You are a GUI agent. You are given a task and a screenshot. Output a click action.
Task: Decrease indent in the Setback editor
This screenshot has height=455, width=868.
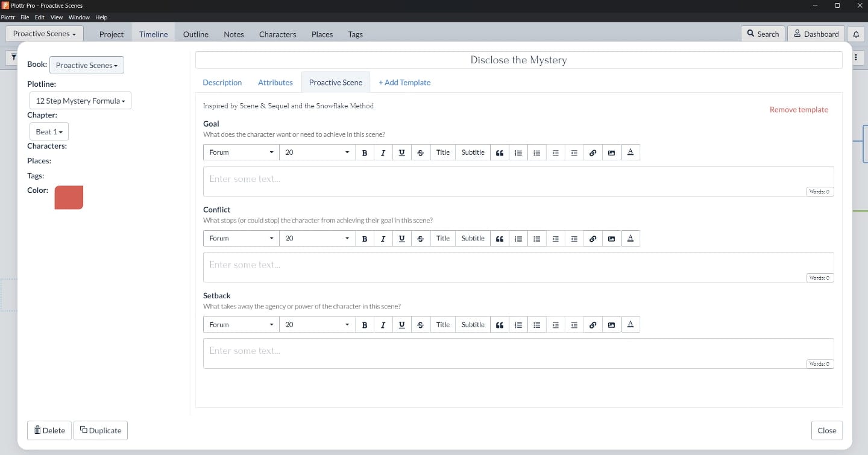574,325
